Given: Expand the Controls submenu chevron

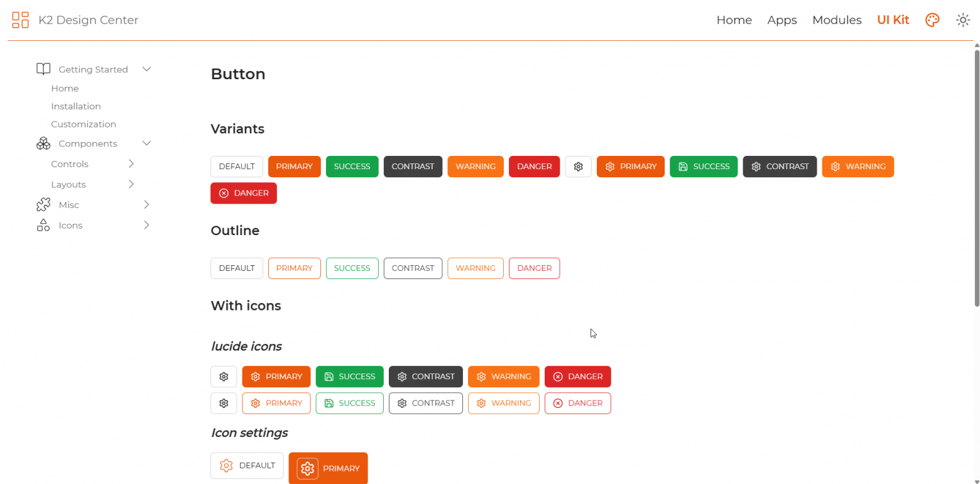Looking at the screenshot, I should pos(131,164).
